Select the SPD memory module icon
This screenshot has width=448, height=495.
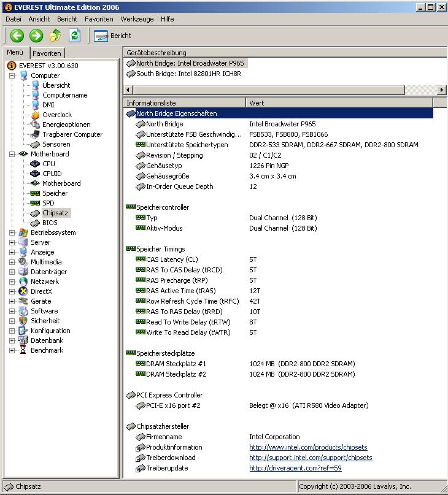[x=35, y=203]
